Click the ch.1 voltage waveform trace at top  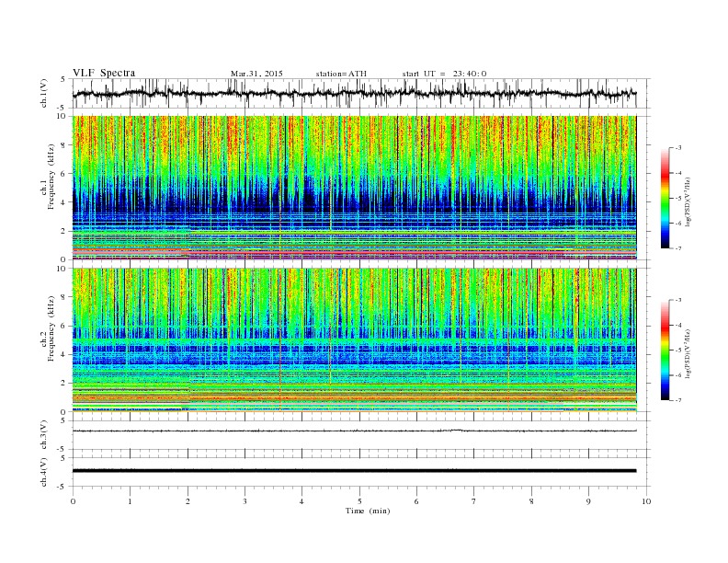pos(354,93)
